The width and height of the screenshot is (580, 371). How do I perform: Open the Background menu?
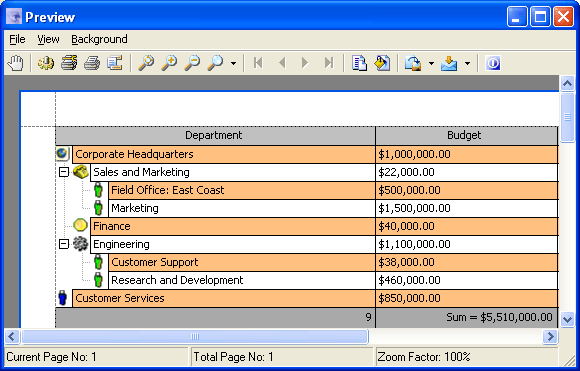99,39
